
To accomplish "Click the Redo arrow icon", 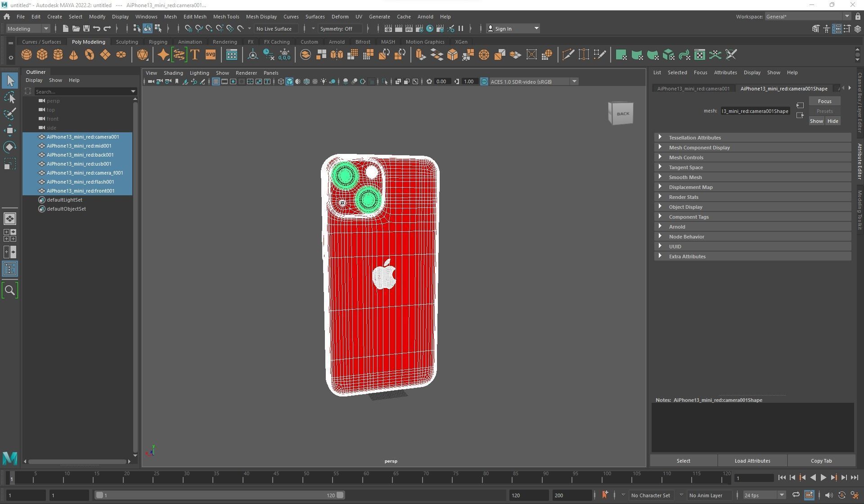I will click(107, 28).
